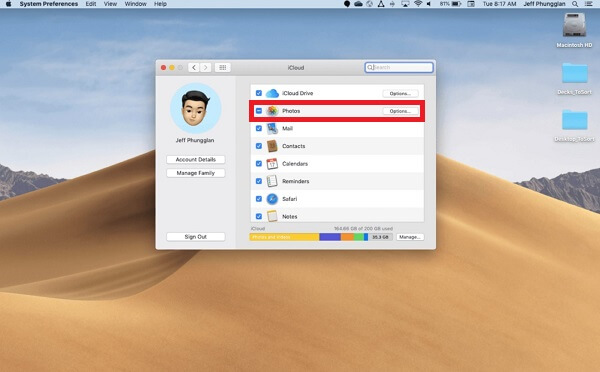This screenshot has height=372, width=600.
Task: Click the green storage bar segment
Action: pos(359,237)
